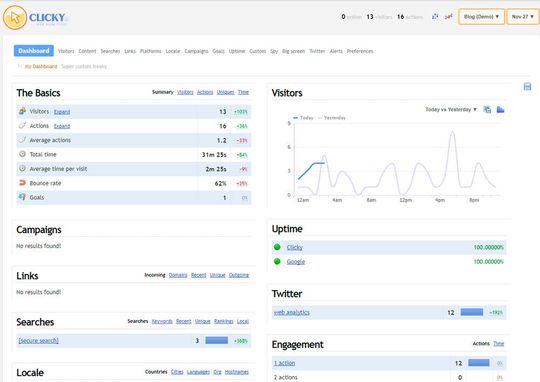Image resolution: width=540 pixels, height=382 pixels.
Task: Switch The Basics to the Time view
Action: 243,92
